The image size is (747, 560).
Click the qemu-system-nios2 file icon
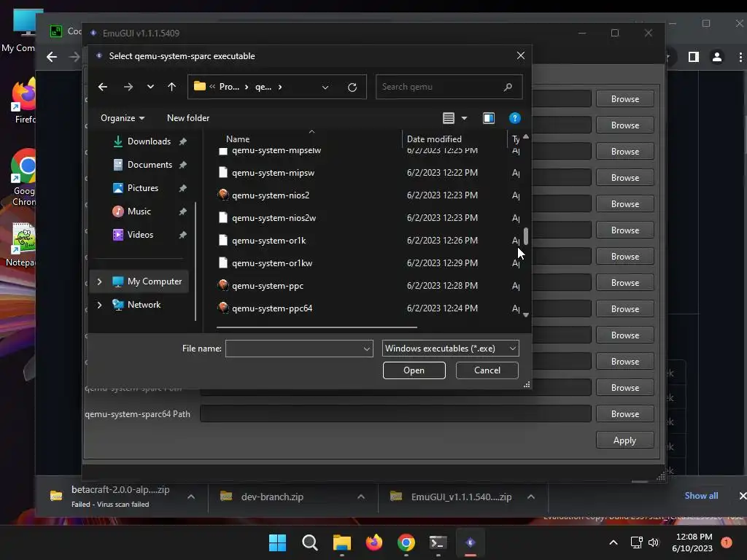[223, 194]
